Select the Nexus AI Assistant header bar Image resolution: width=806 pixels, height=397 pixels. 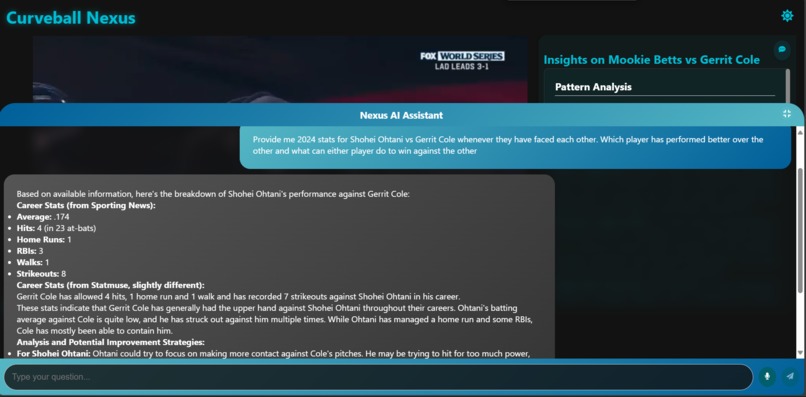click(x=401, y=115)
